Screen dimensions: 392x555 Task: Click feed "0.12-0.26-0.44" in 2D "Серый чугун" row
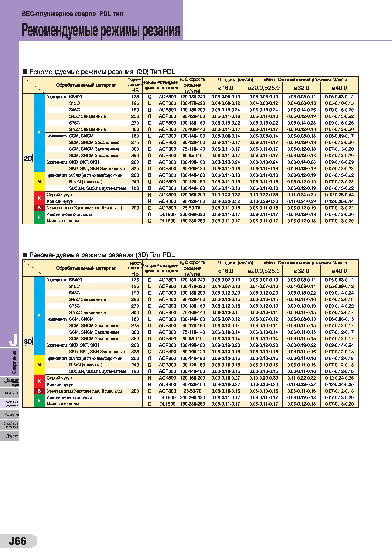[339, 195]
